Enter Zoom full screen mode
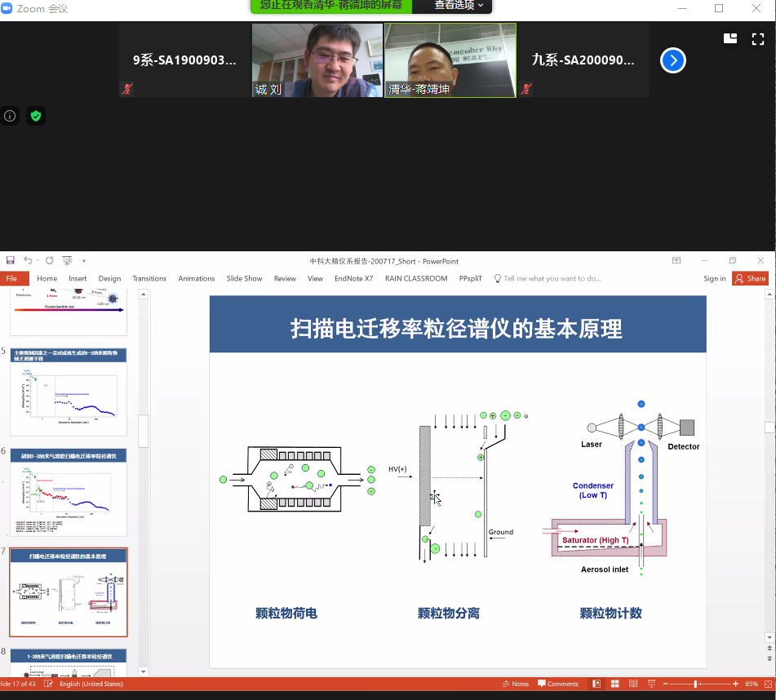The width and height of the screenshot is (776, 700). pyautogui.click(x=757, y=38)
